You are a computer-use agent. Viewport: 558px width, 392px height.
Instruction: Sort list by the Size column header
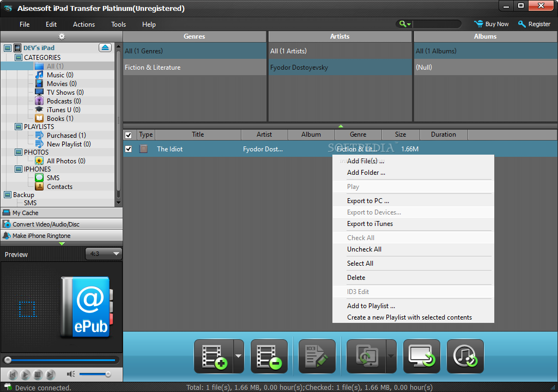pos(401,134)
